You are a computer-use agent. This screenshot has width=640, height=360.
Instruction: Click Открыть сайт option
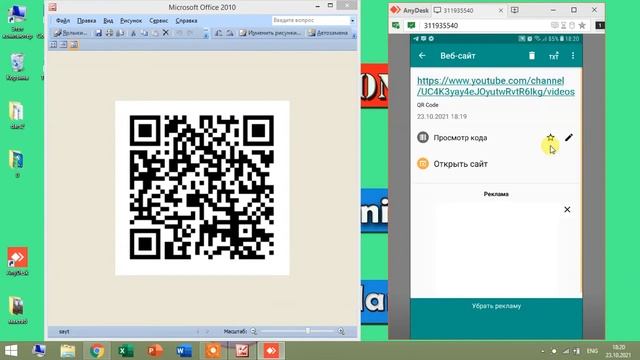(460, 164)
